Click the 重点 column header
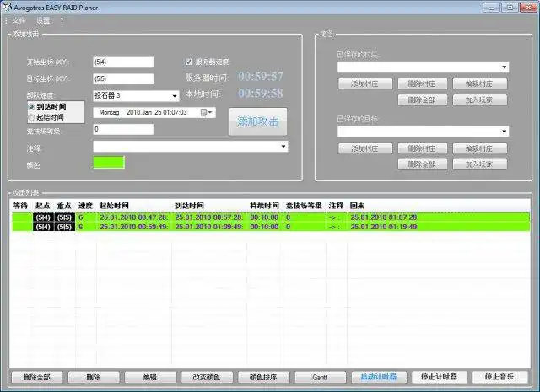 (x=64, y=206)
